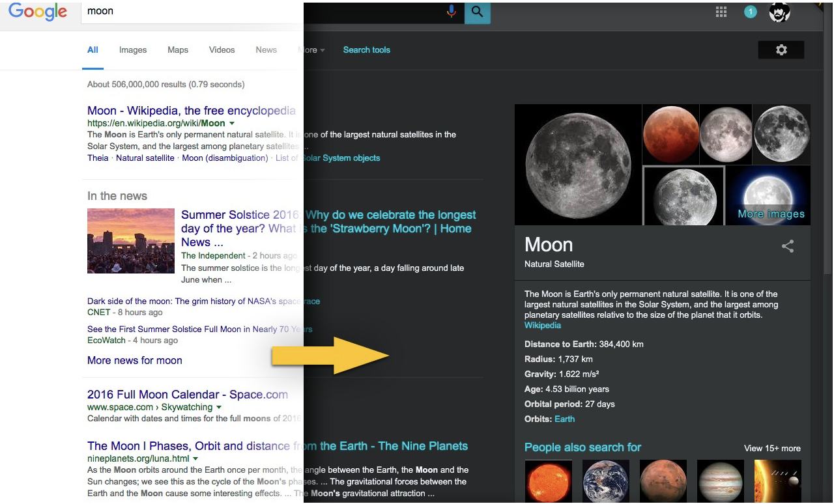Click Radius: 1,737 km fact
The width and height of the screenshot is (834, 504).
pos(558,359)
